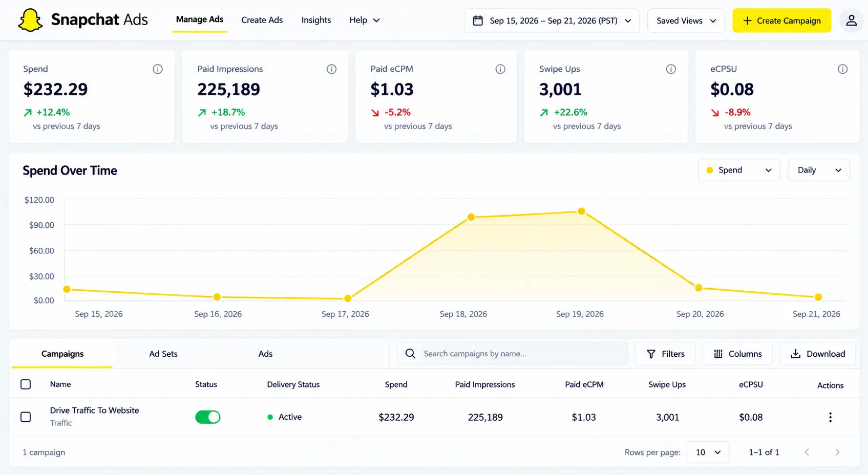Click the eCPSU info icon
Screen dimensions: 868x475
[x=842, y=69]
